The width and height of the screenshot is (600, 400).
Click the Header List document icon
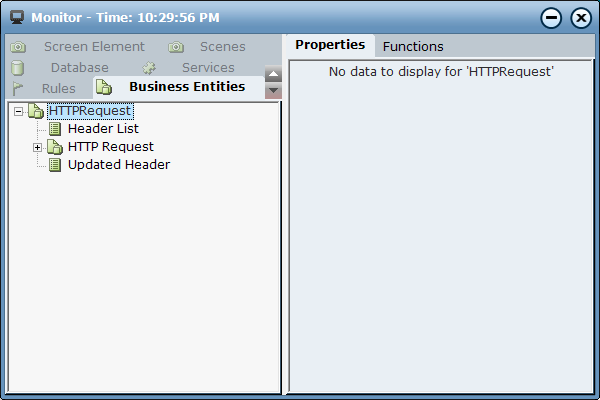click(55, 129)
